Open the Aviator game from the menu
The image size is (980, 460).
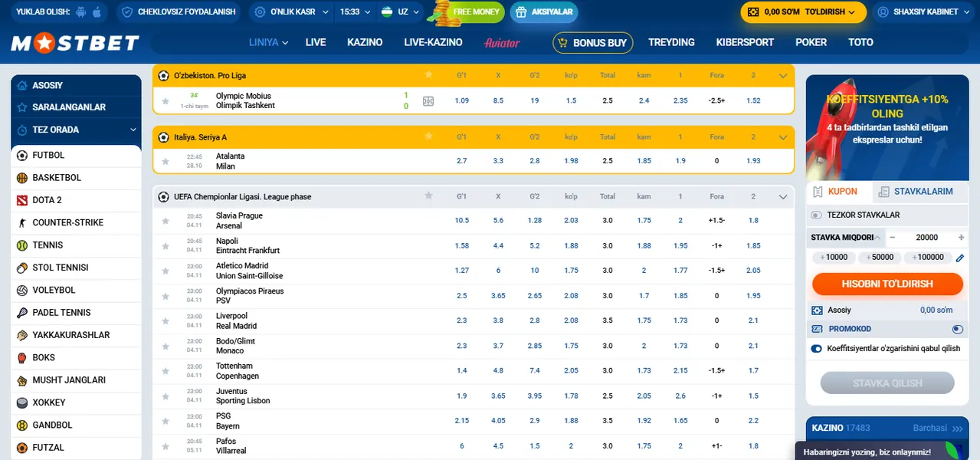(502, 43)
